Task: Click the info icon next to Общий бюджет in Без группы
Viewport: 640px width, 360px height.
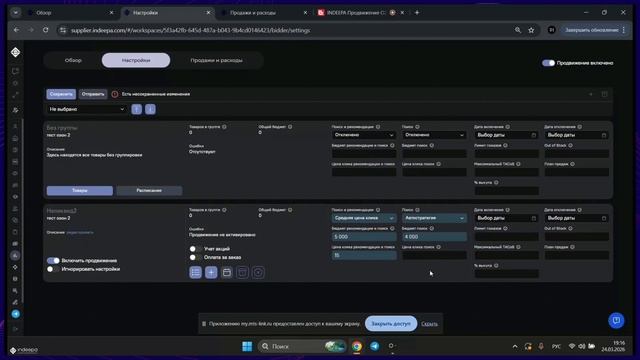Action: (290, 127)
